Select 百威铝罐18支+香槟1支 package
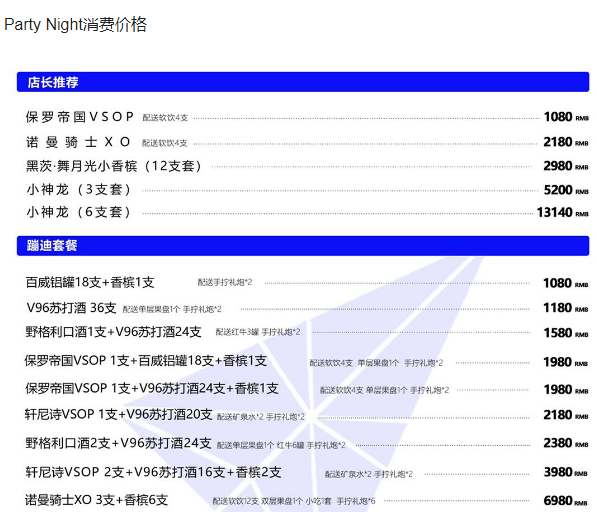The height and width of the screenshot is (512, 597). 90,282
